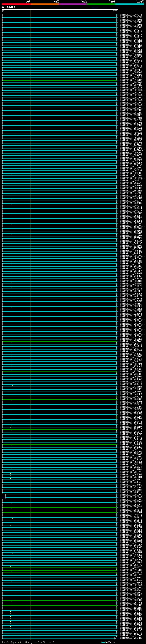Select the UniRef100_Q15GB7 label
Screen dimensions: 146x644
click(x=131, y=125)
